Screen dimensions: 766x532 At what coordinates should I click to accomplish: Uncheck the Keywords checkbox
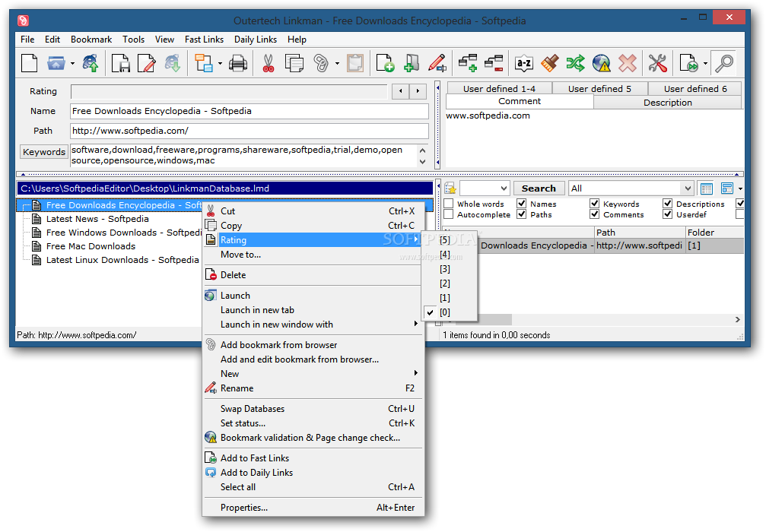(x=595, y=204)
